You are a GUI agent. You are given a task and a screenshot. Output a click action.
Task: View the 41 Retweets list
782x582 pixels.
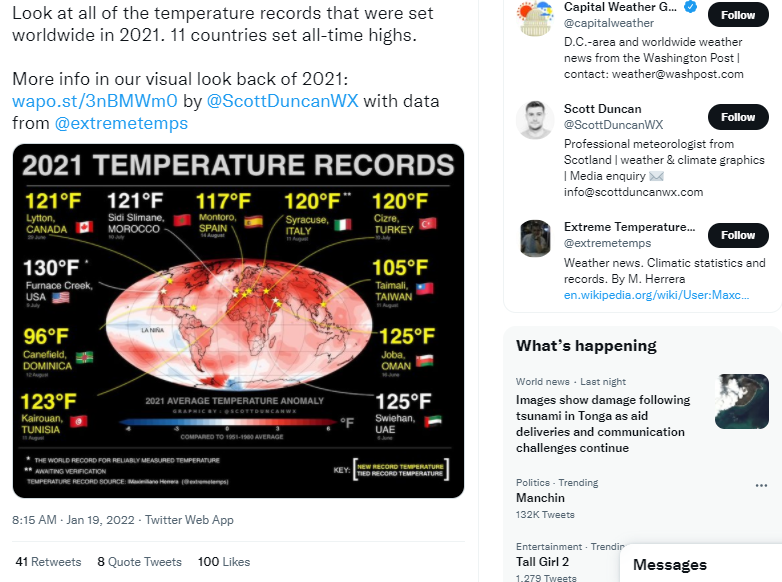coord(48,562)
